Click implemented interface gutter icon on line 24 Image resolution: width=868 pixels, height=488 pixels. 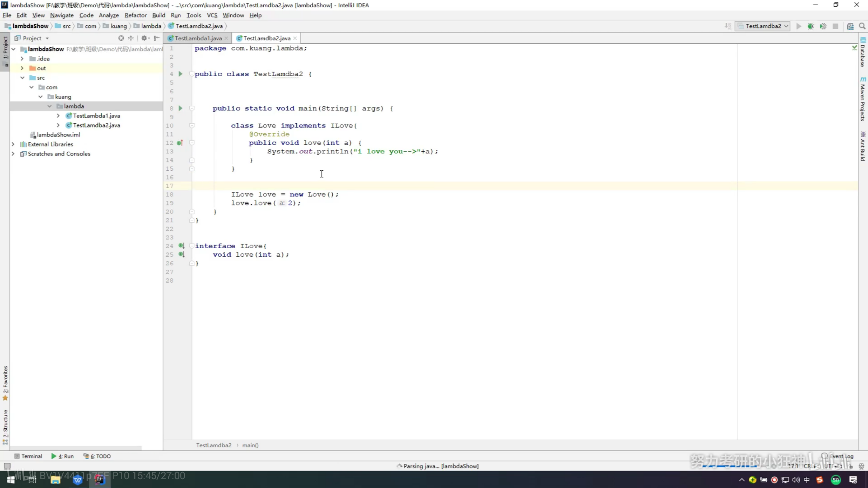[x=181, y=246]
